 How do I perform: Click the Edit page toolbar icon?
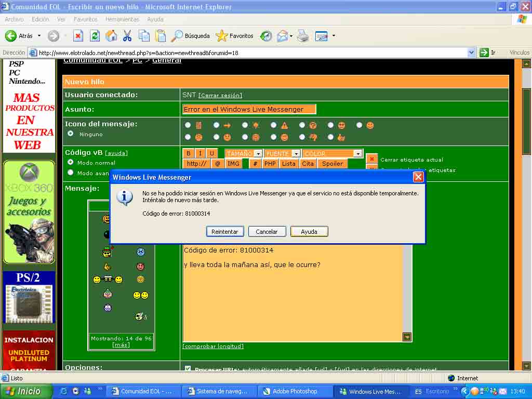tap(321, 36)
